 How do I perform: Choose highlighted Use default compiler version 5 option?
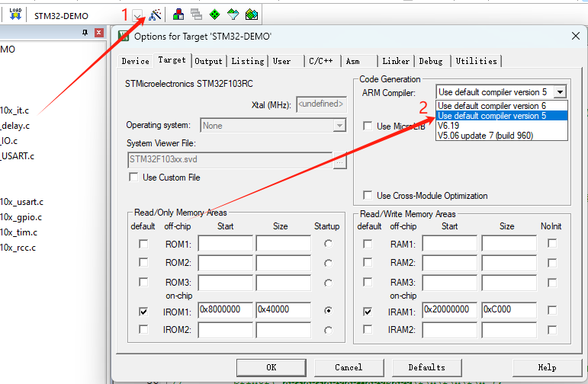click(502, 116)
